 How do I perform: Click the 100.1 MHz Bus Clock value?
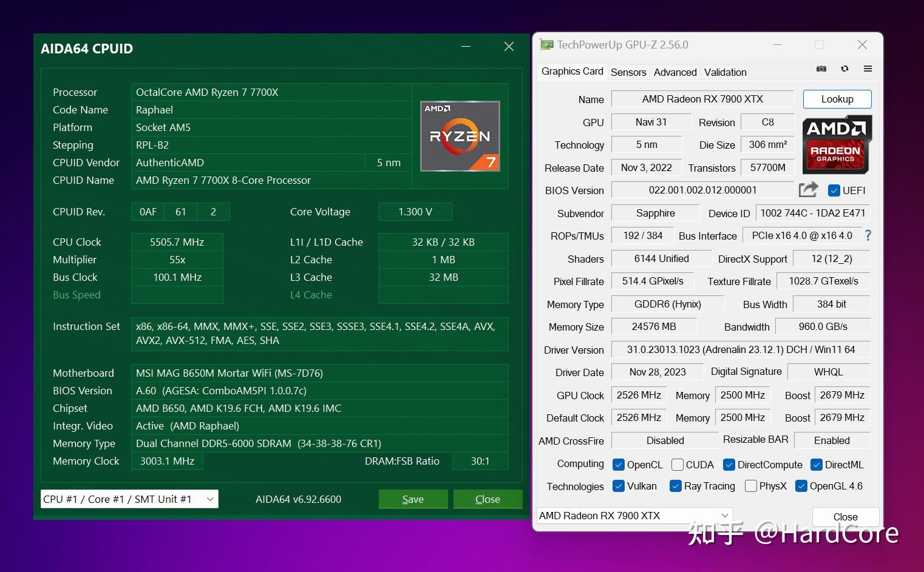pyautogui.click(x=177, y=277)
